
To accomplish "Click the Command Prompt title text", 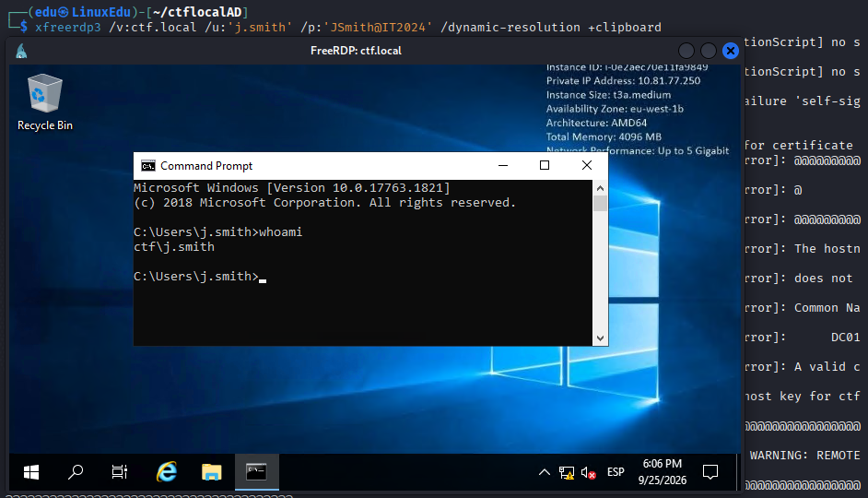I will coord(205,166).
